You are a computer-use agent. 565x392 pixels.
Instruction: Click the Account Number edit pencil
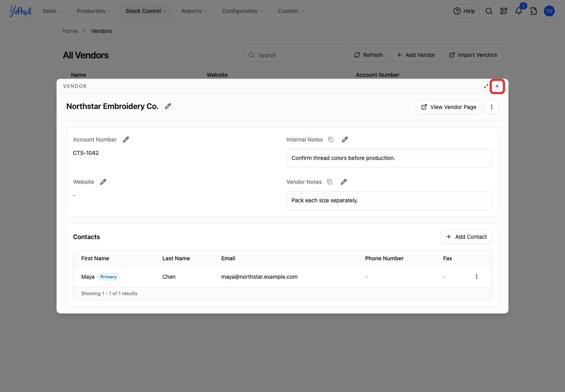pyautogui.click(x=126, y=140)
